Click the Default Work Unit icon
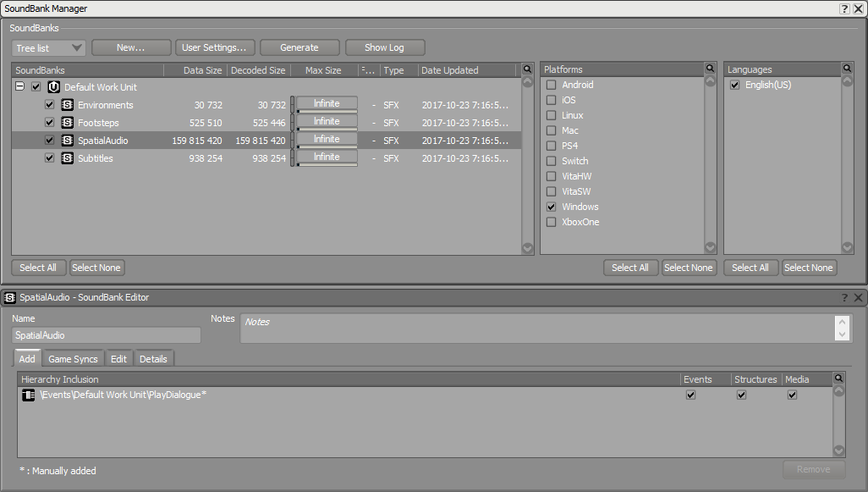Viewport: 868px width, 492px height. coord(53,87)
